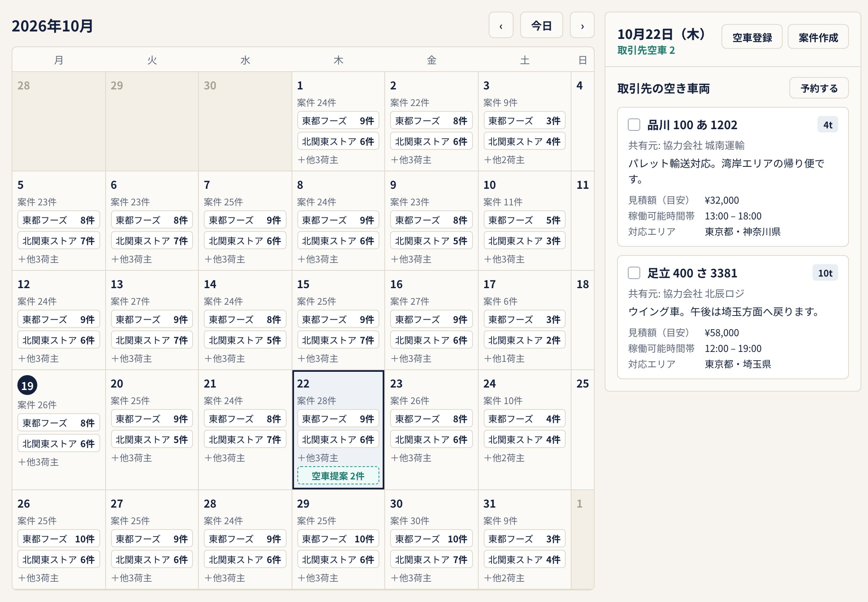Open 北関東ストア 7件 chip on October 13

[152, 340]
